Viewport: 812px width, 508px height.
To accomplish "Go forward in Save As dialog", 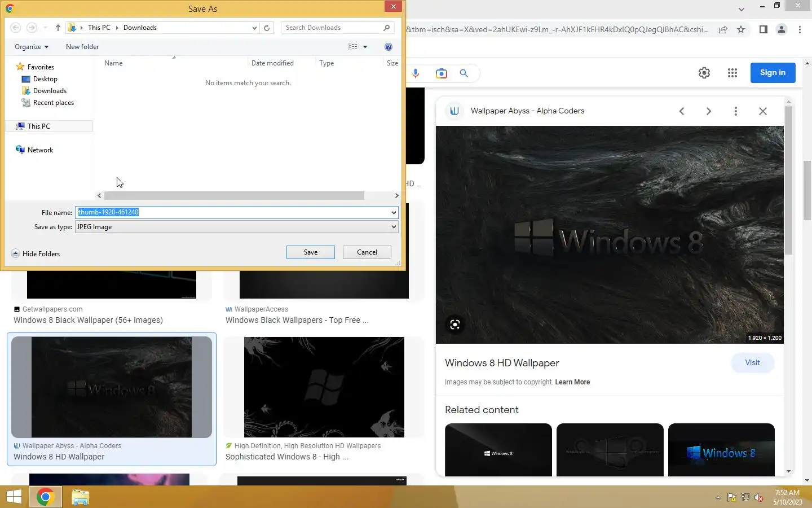I will [32, 28].
